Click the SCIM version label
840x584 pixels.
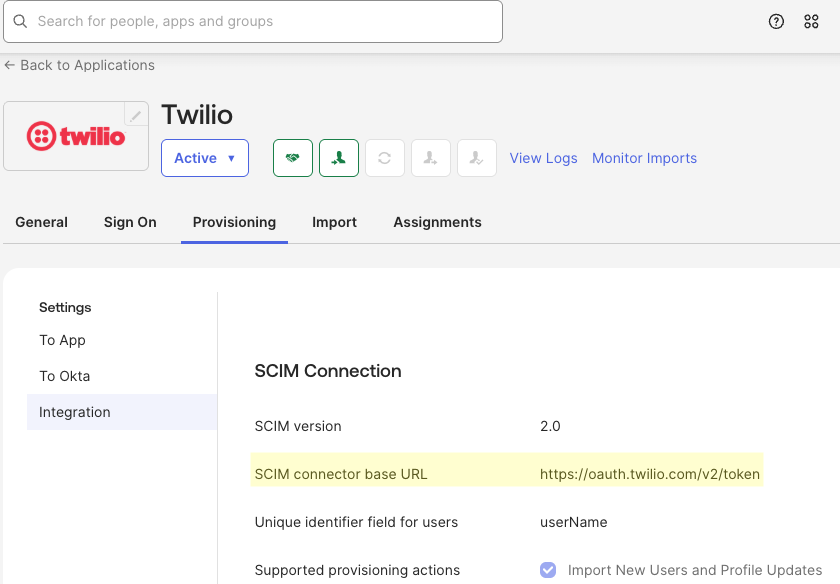click(298, 426)
